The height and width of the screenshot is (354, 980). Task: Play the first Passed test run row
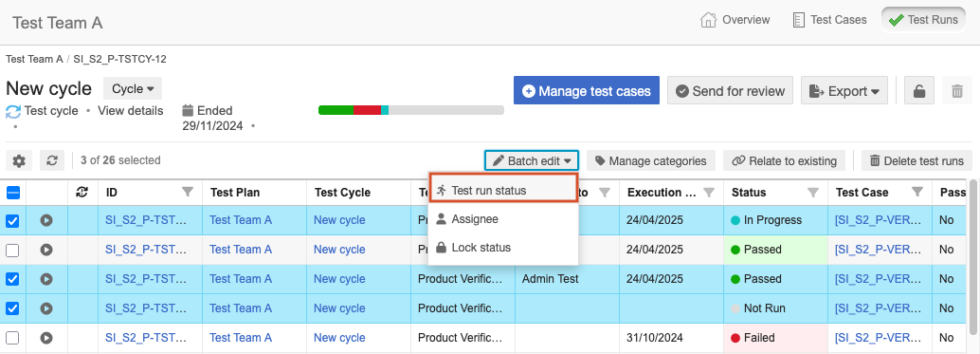coord(46,250)
